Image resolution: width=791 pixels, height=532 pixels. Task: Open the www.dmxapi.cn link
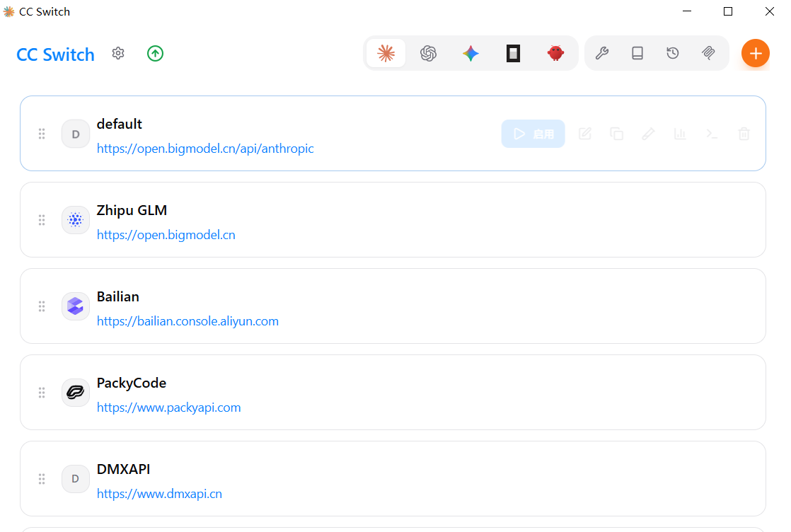(x=159, y=493)
